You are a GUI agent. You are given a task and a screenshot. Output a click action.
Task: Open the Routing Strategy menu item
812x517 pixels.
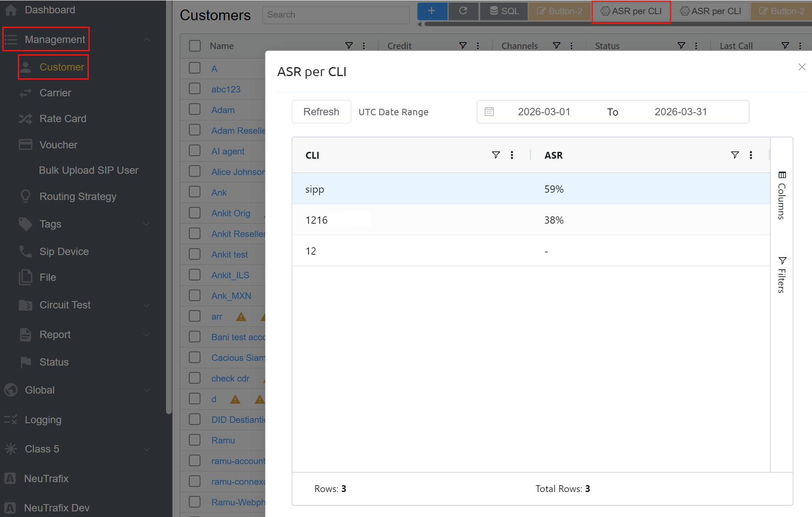coord(78,197)
